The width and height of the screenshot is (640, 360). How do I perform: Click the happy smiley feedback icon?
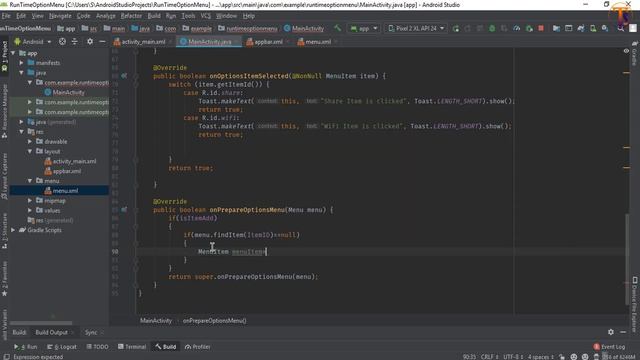[573, 357]
